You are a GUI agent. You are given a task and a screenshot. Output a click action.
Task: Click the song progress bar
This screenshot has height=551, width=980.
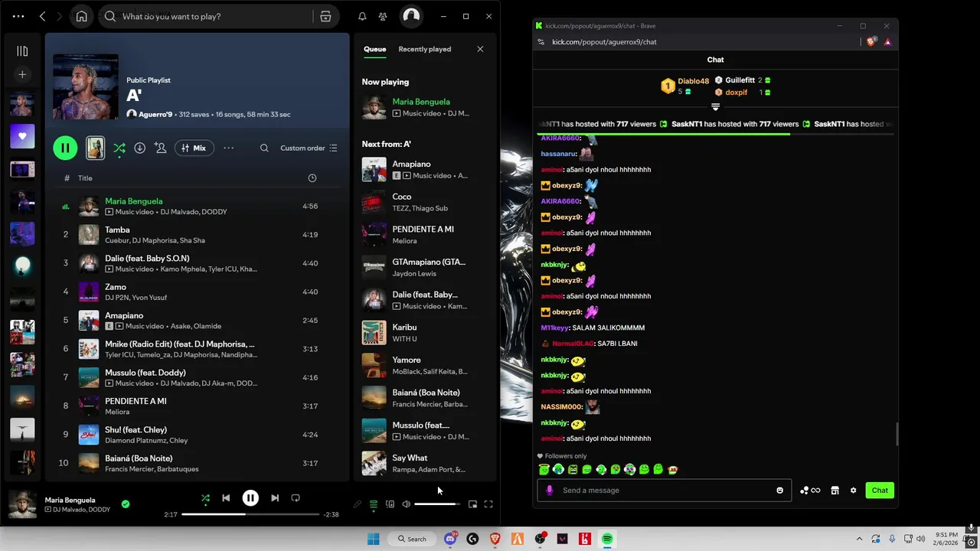[x=250, y=514]
